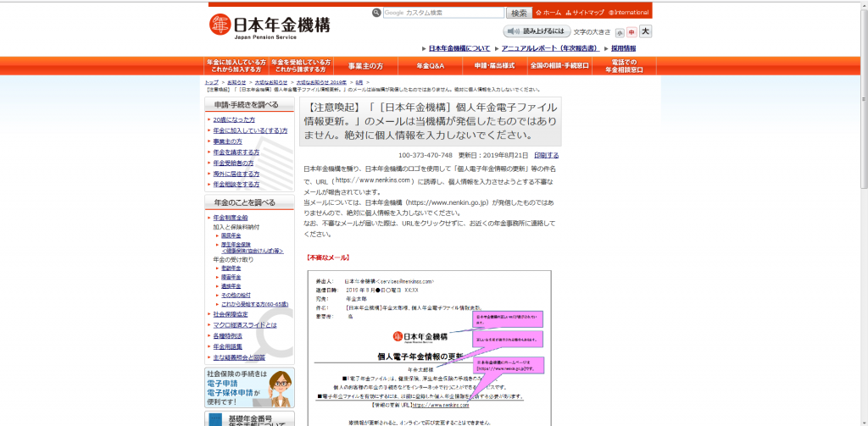Set font size to large (大)
This screenshot has height=426, width=868.
[645, 31]
